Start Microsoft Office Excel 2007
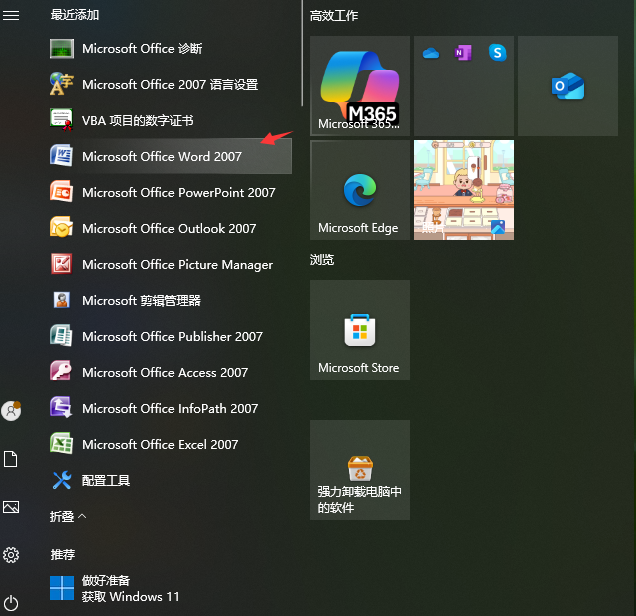Viewport: 636px width, 616px height. pyautogui.click(x=160, y=445)
